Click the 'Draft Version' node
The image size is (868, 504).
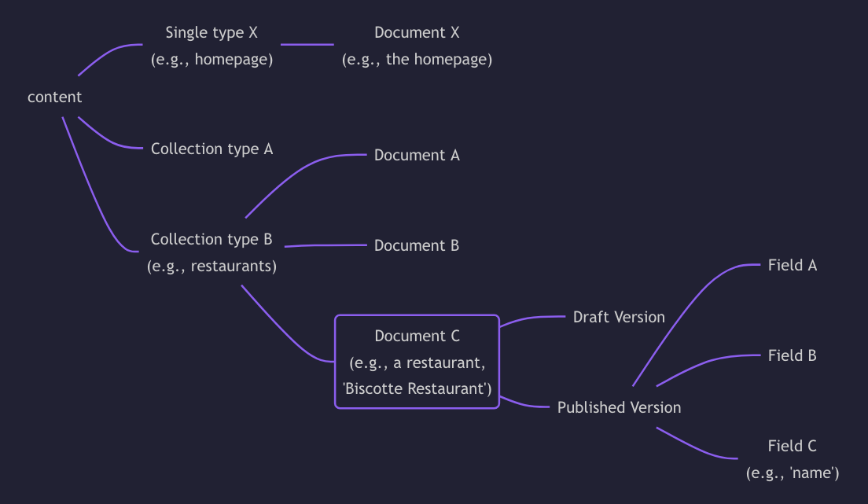619,317
